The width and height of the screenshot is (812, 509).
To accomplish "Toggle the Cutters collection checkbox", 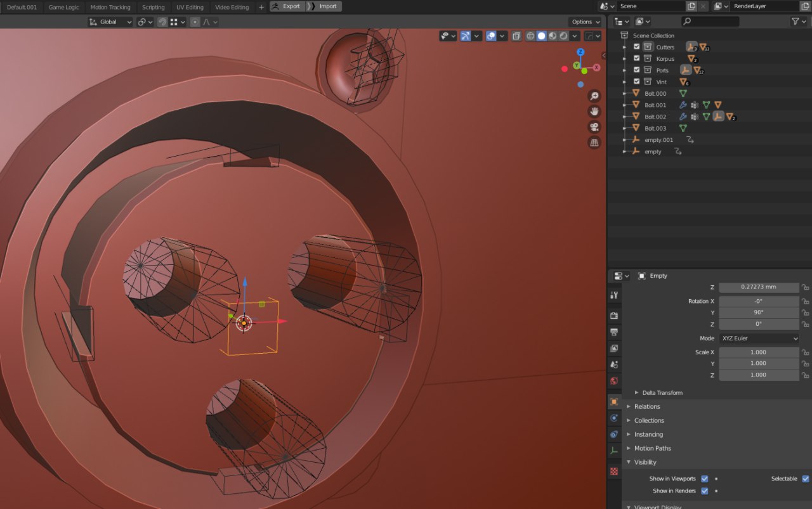I will point(637,47).
